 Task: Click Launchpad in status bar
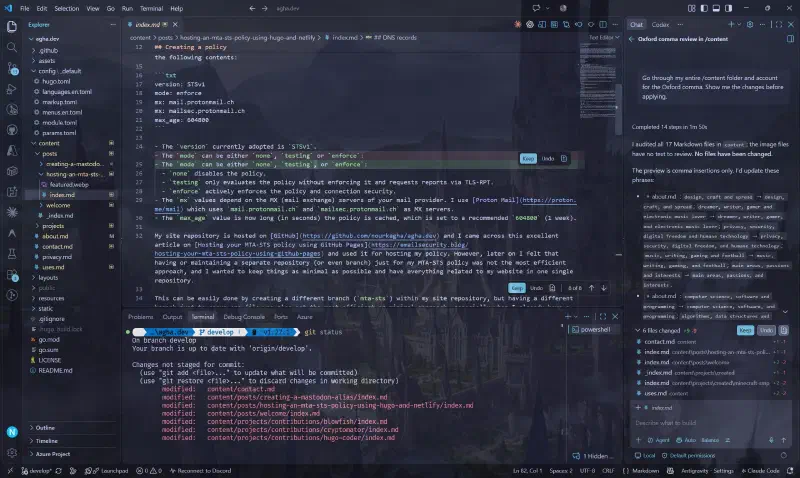[x=107, y=471]
